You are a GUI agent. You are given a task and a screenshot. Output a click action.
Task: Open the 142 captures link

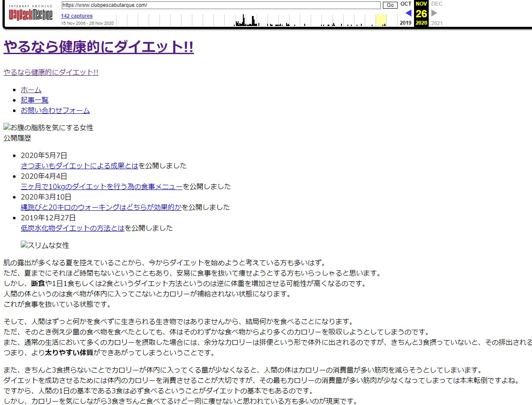(x=76, y=16)
